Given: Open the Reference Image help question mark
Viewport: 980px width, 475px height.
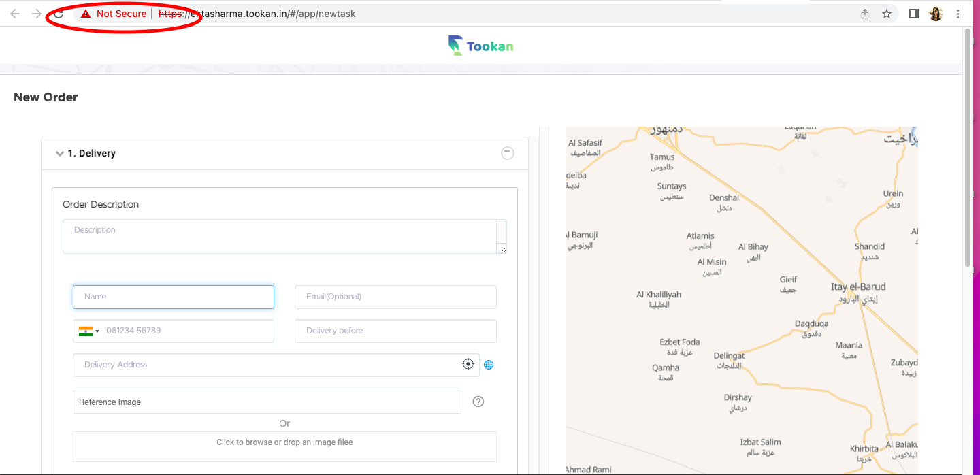Looking at the screenshot, I should (x=478, y=402).
